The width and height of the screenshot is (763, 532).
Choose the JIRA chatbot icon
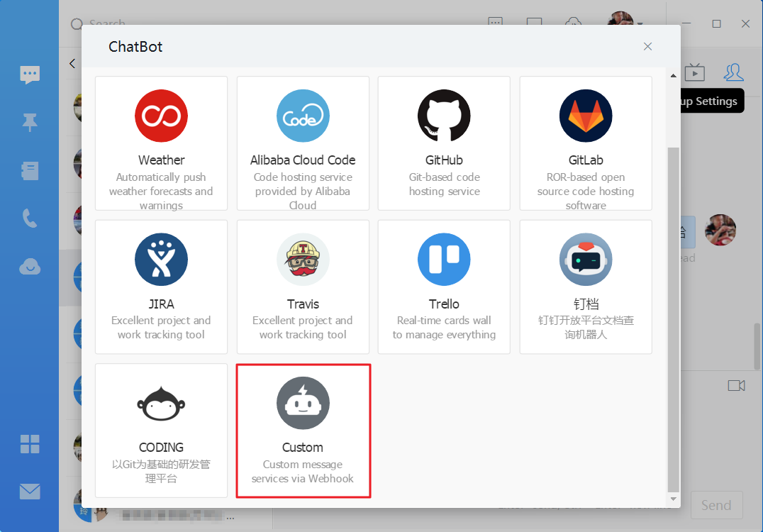pos(161,260)
